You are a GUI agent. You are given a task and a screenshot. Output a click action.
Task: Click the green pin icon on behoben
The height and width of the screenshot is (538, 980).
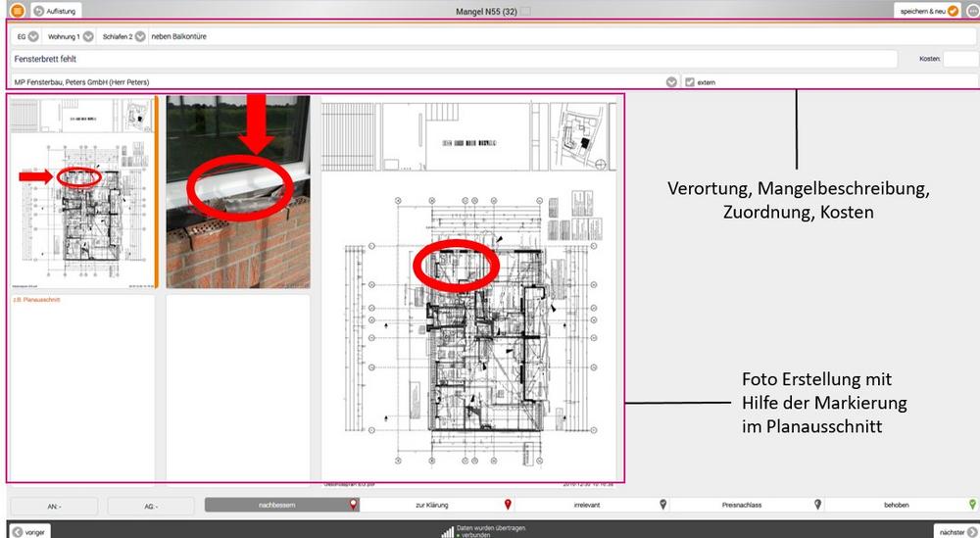(x=972, y=505)
